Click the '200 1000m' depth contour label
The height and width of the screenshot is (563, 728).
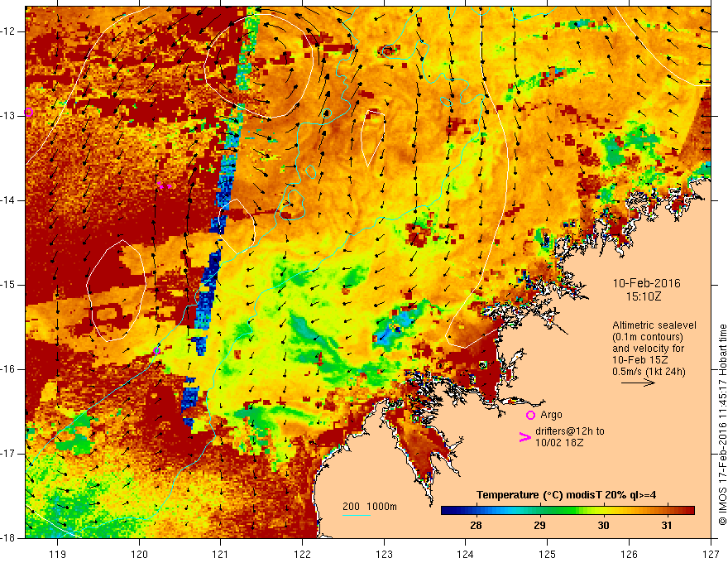tap(370, 507)
